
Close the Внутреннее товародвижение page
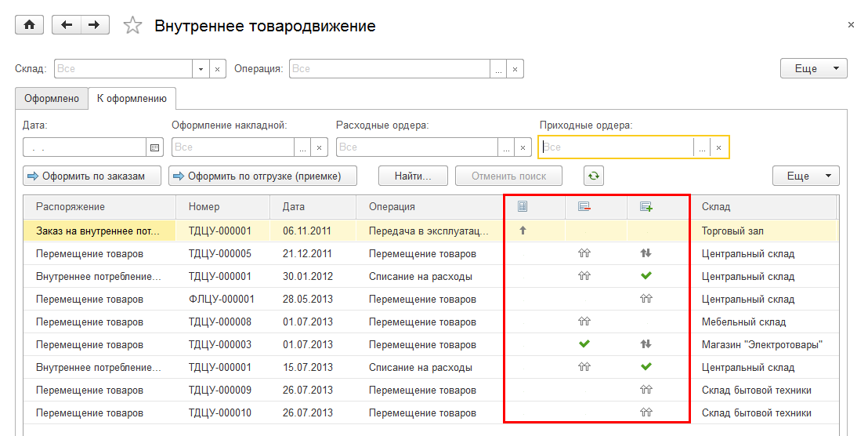tap(851, 25)
